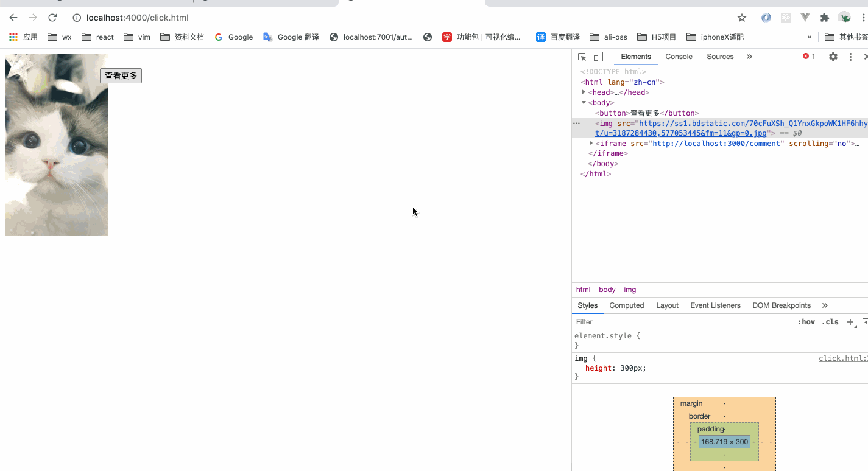
Task: Bookmark the page using the star icon
Action: click(741, 18)
